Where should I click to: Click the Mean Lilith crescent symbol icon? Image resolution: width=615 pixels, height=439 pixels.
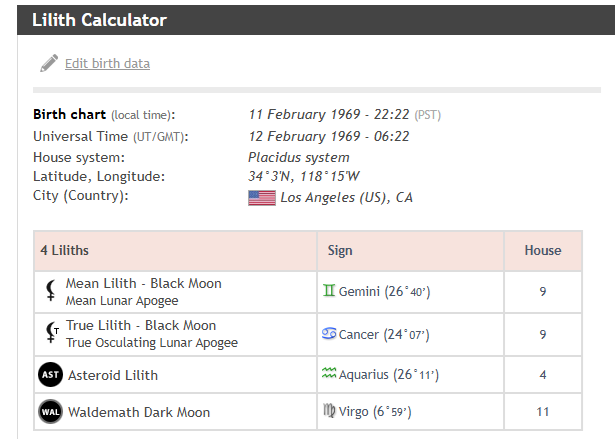pyautogui.click(x=50, y=291)
